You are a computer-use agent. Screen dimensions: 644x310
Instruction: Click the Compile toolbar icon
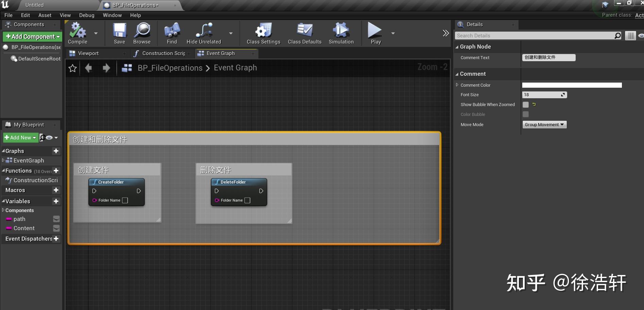point(78,30)
